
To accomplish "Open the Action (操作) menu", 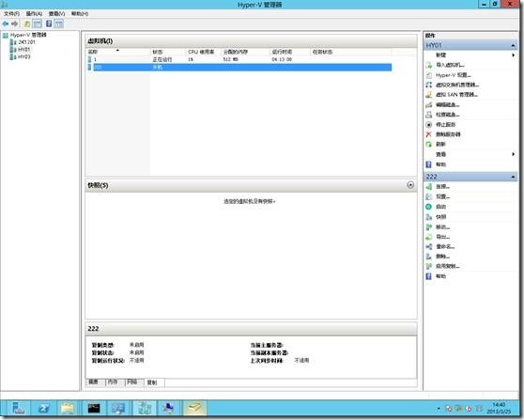I will pyautogui.click(x=34, y=14).
